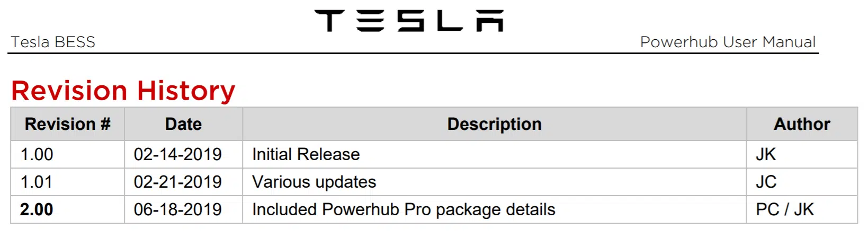Viewport: 868px width, 237px height.
Task: Select the "Author" column header
Action: (801, 124)
